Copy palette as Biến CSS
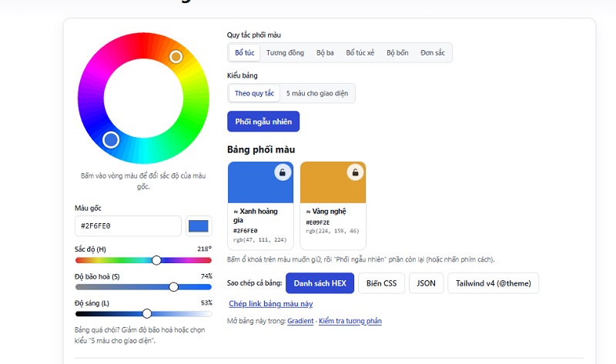 [x=381, y=283]
